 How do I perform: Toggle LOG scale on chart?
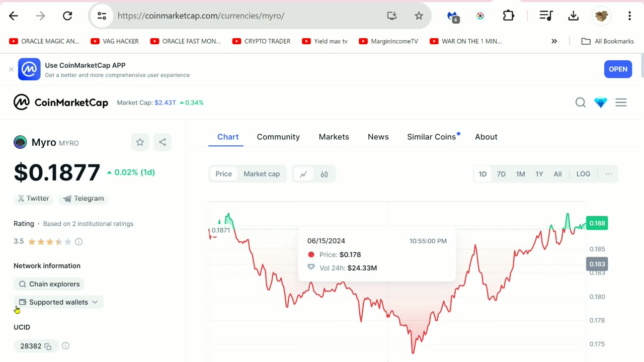[583, 174]
